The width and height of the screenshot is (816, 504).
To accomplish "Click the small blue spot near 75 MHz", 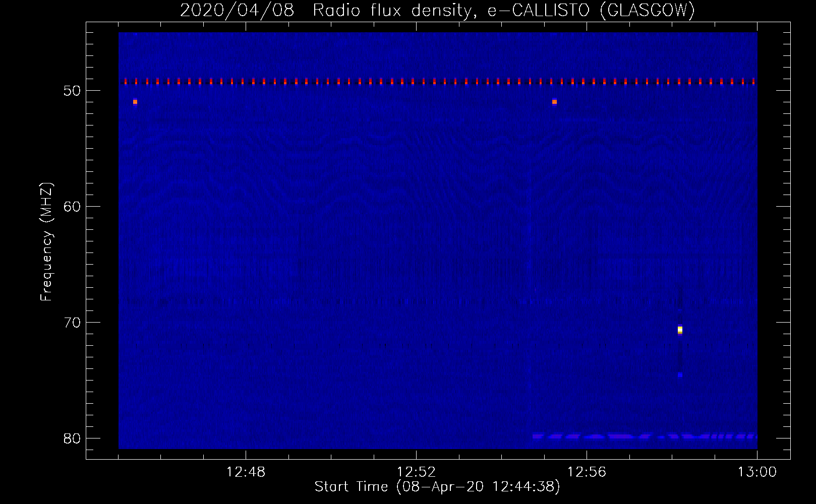I will pyautogui.click(x=680, y=374).
